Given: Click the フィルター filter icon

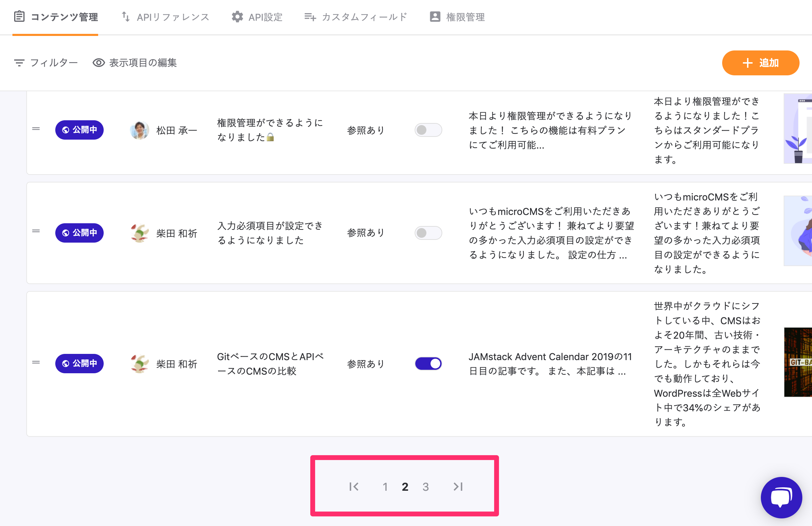Looking at the screenshot, I should click(19, 63).
